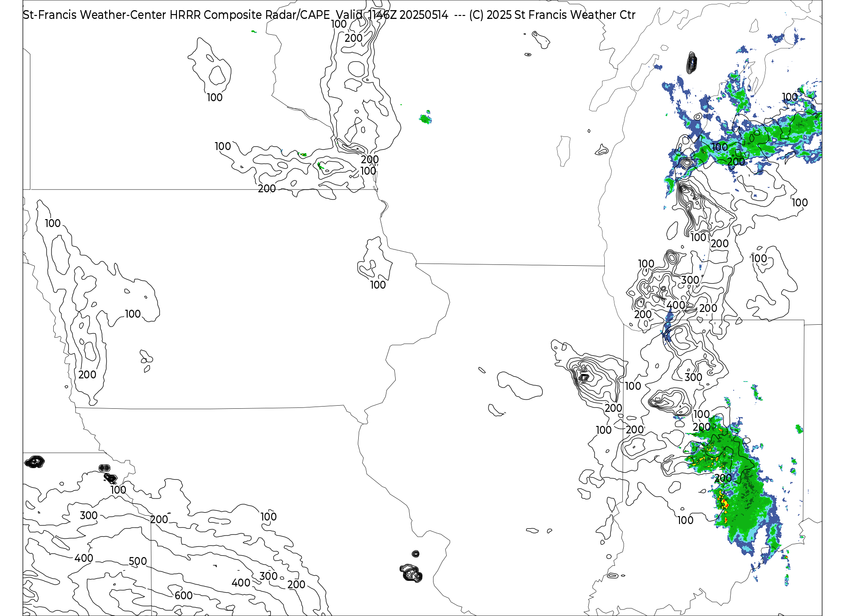Click the "(C) 2025 St Francis Weather Ctr" copyright
Screen dimensions: 845x616
552,15
